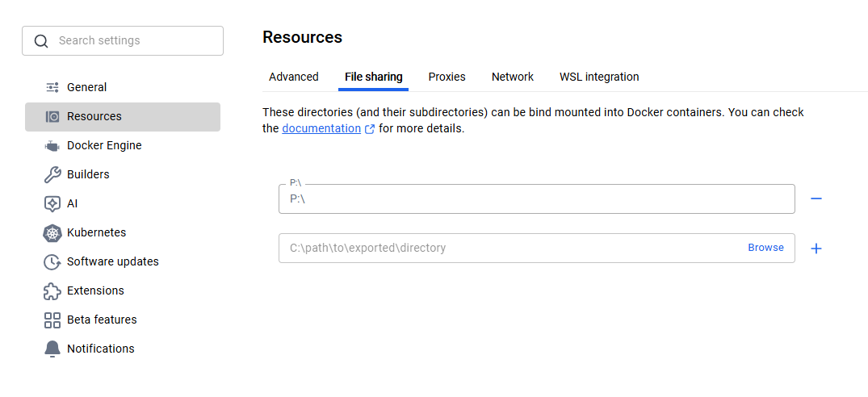
Task: Click the Beta features grid icon
Action: (52, 320)
